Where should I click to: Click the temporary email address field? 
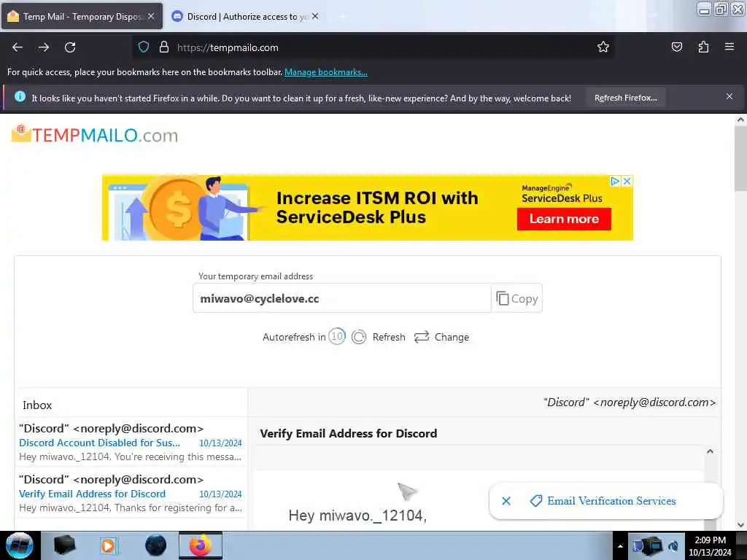point(341,298)
